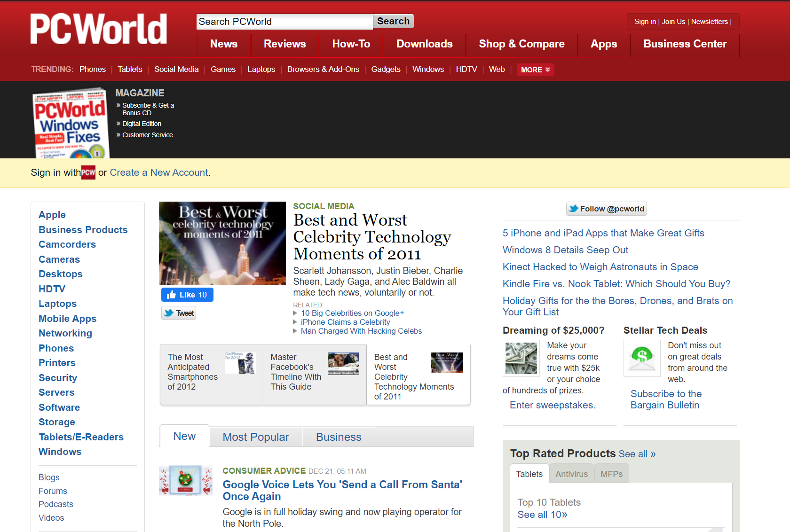Follow @pcworld on Twitter
This screenshot has height=532, width=790.
point(607,209)
